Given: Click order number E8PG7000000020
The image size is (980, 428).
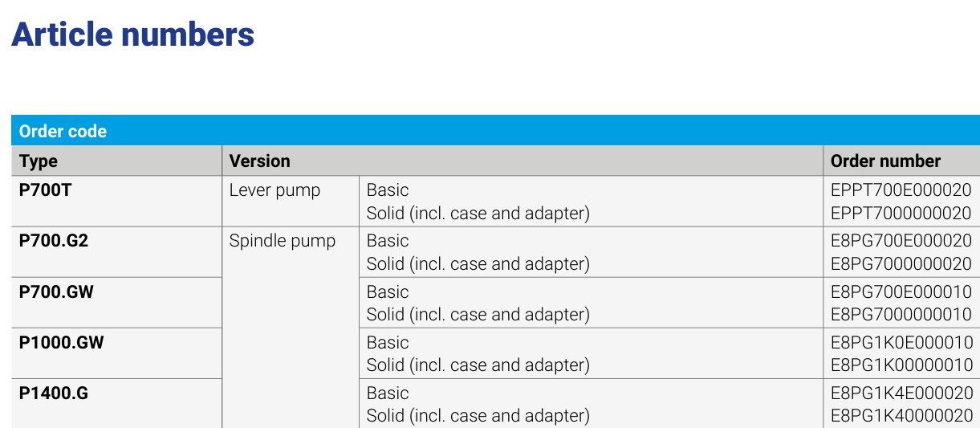Looking at the screenshot, I should pyautogui.click(x=901, y=263).
